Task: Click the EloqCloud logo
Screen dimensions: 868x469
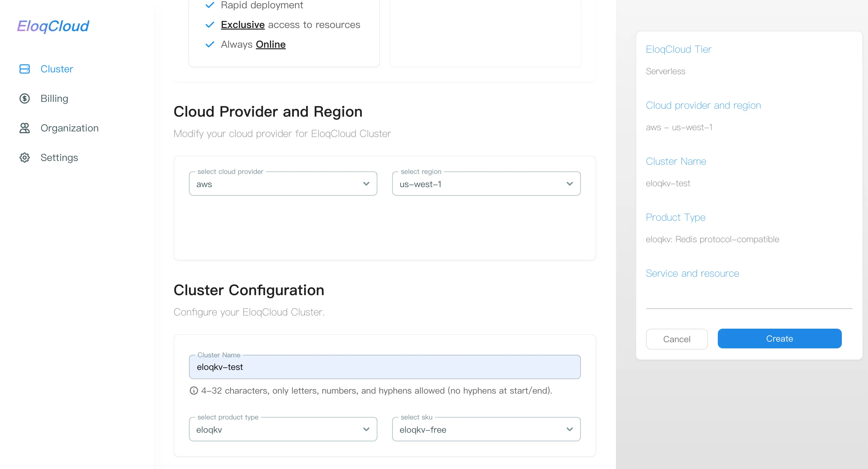Action: pyautogui.click(x=53, y=26)
